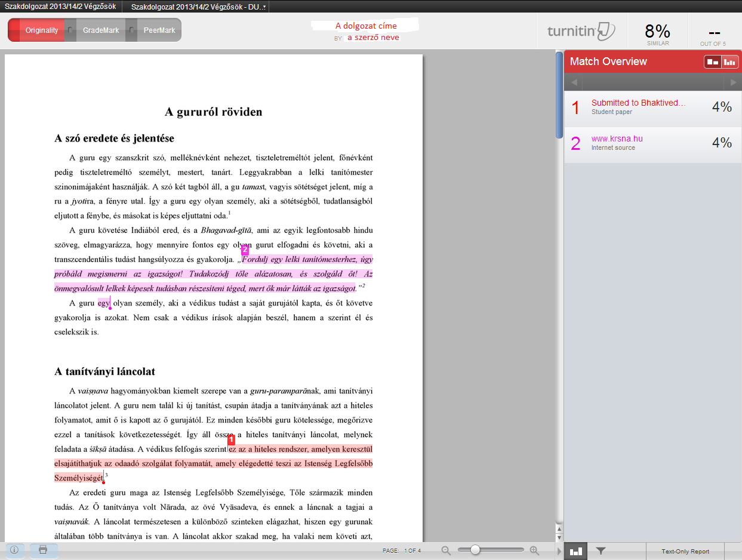
Task: Open the turnitin logo
Action: pos(581,31)
